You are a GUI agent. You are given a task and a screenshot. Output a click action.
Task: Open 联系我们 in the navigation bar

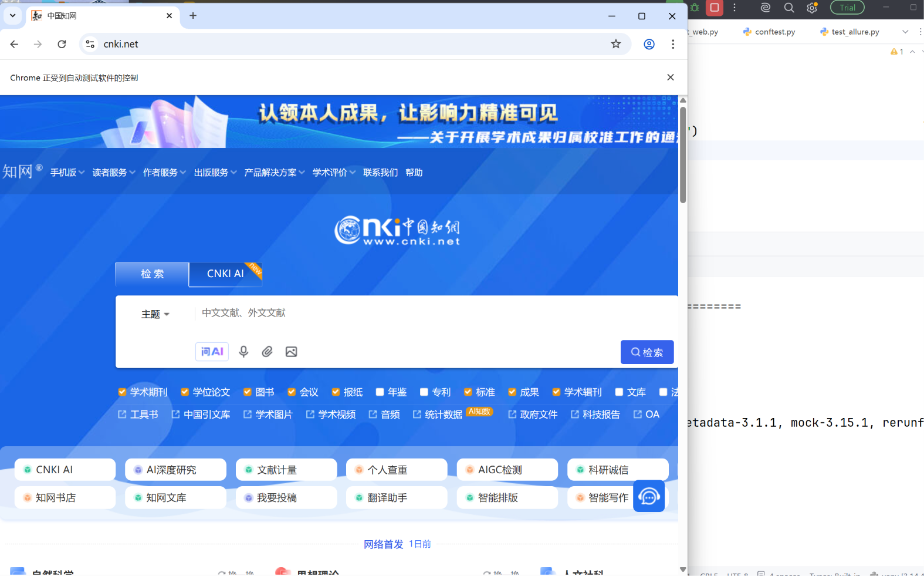coord(380,173)
